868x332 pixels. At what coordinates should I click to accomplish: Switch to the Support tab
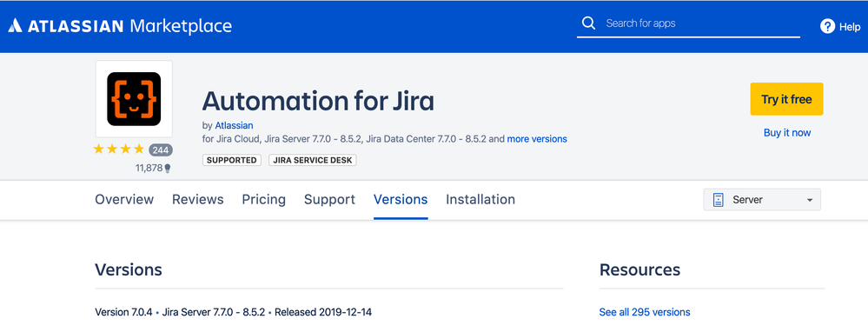pos(329,199)
